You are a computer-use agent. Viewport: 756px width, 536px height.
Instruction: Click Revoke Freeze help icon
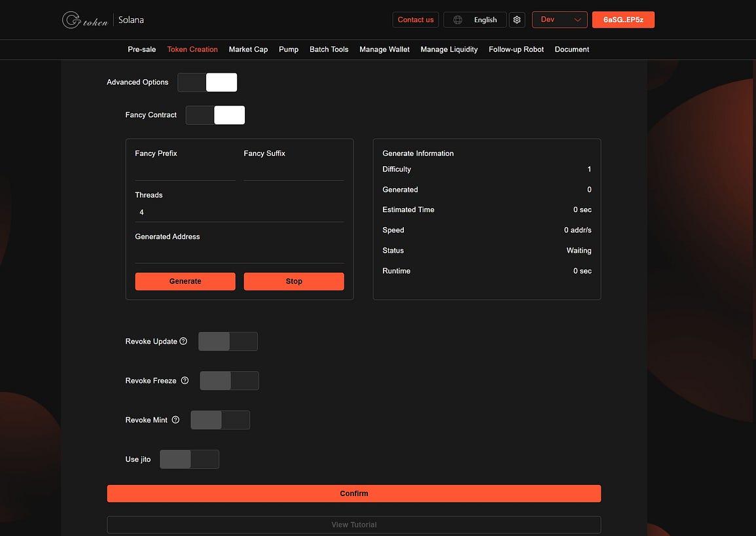click(x=185, y=381)
